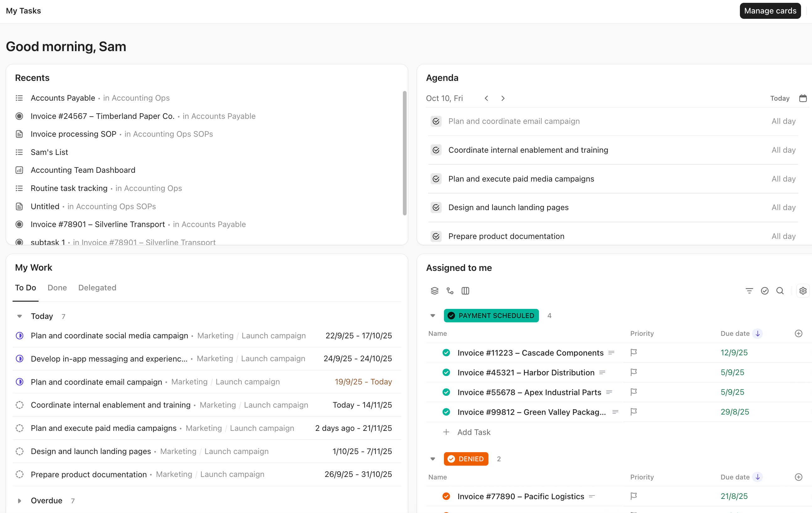Uncheck 'Coordinate internal enablement and training' in Agenda
812x513 pixels.
(436, 150)
